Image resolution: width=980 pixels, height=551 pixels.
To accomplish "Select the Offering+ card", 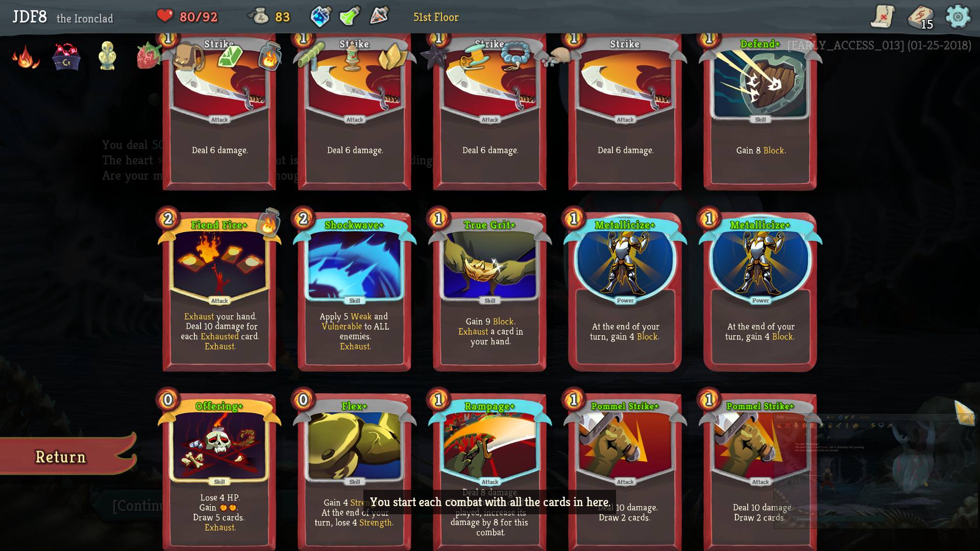I will click(x=219, y=472).
